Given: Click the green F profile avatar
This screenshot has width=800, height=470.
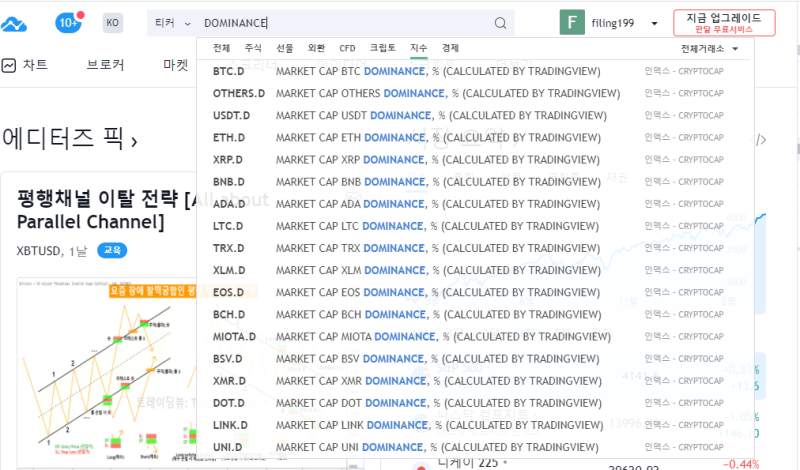Looking at the screenshot, I should pyautogui.click(x=572, y=22).
